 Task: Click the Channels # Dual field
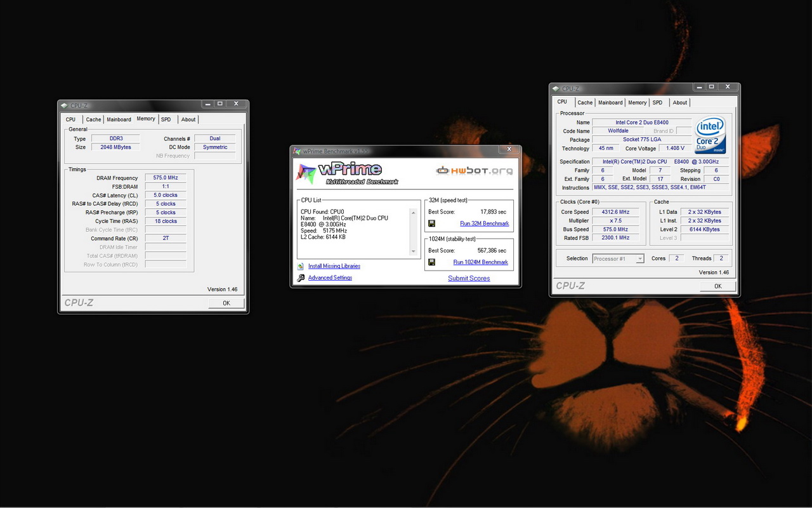coord(215,138)
